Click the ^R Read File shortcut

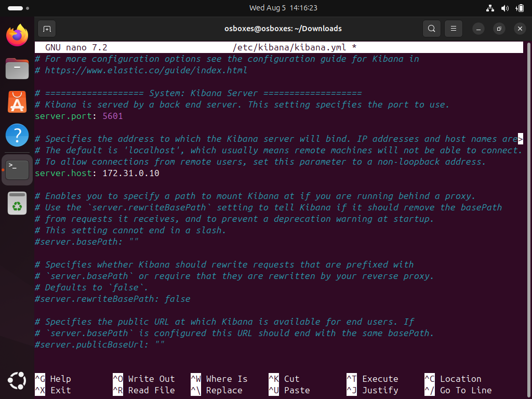pos(144,391)
